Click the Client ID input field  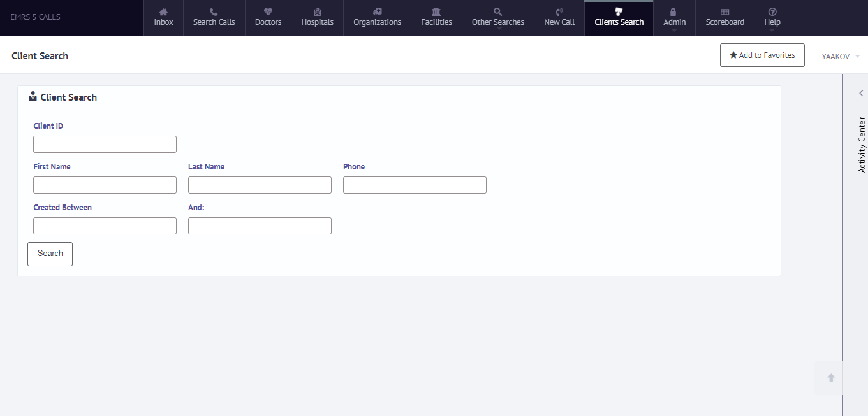[x=105, y=144]
